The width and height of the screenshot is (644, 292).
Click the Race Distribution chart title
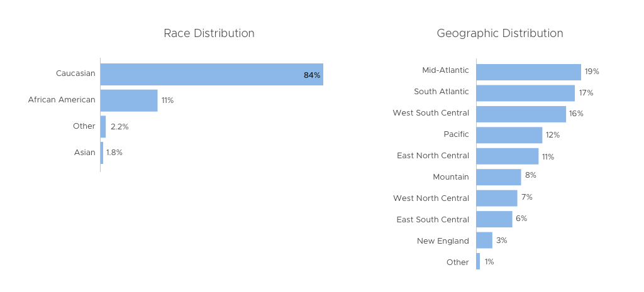point(209,33)
